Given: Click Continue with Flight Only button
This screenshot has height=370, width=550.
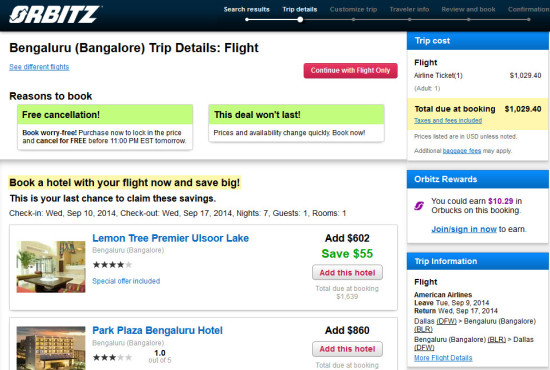Looking at the screenshot, I should (x=350, y=70).
